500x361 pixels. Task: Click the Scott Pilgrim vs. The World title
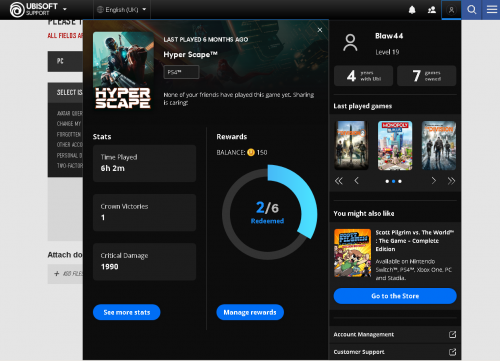click(x=415, y=241)
